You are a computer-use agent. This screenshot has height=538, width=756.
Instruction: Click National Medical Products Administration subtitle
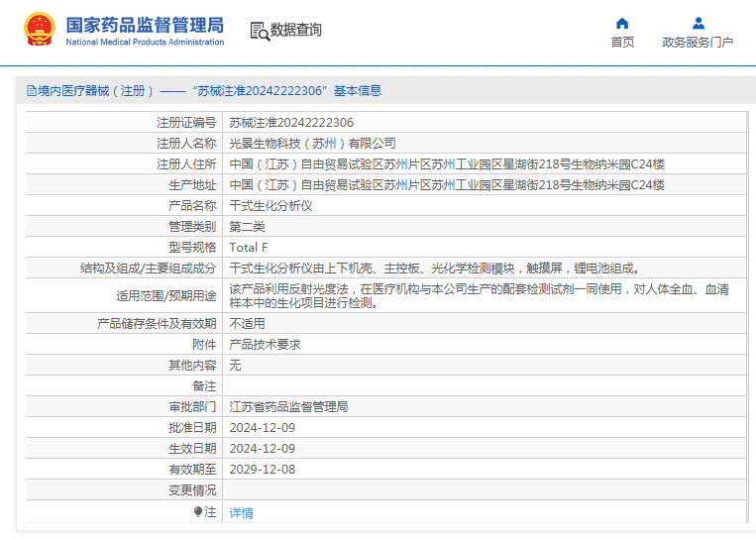[x=145, y=42]
